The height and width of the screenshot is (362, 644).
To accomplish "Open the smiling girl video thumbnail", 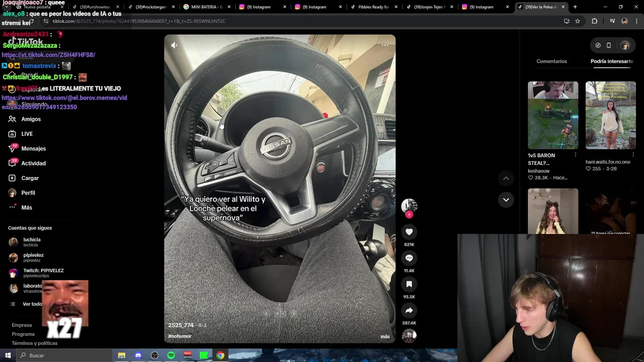I will coord(553,211).
